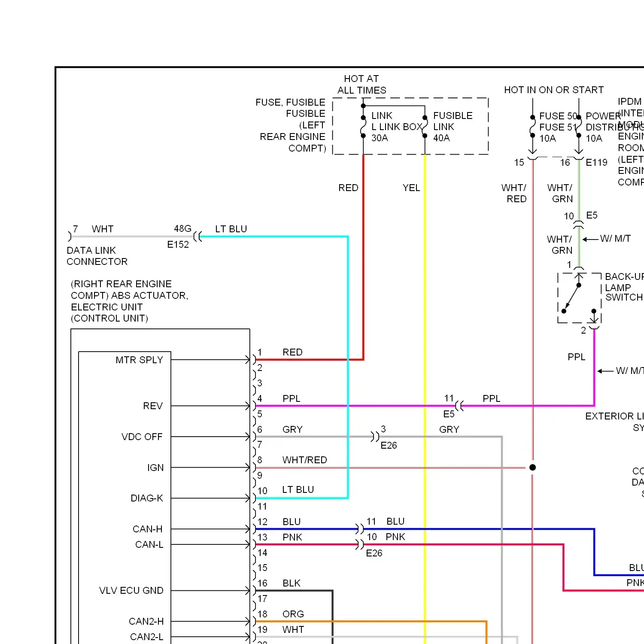Click the 40A fusible link symbol
The width and height of the screenshot is (644, 644).
tap(425, 127)
